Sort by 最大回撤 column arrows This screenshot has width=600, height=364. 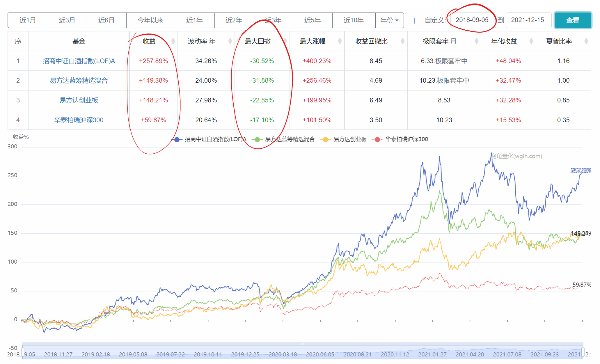coord(285,41)
